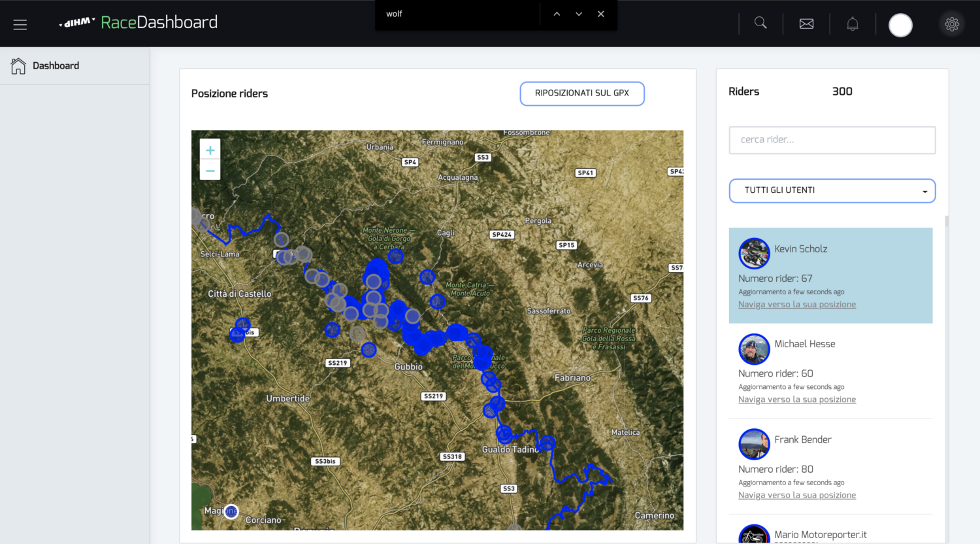Screen dimensions: 980x544
Task: Click the Sassoferrato label on map
Action: (549, 311)
